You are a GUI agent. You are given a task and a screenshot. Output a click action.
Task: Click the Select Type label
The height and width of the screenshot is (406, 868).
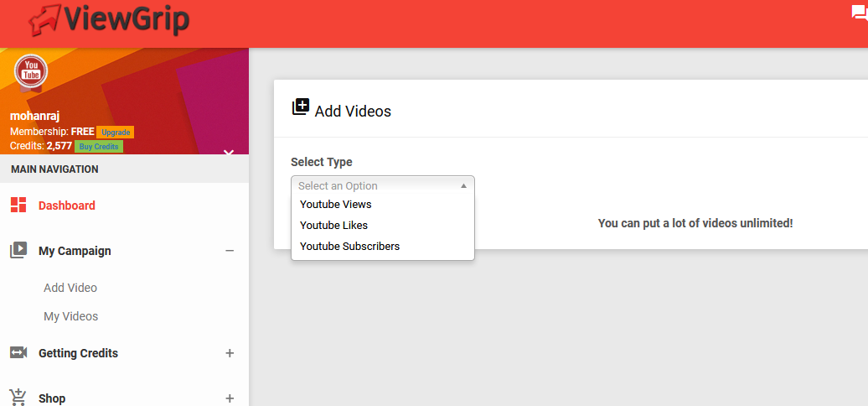point(322,162)
